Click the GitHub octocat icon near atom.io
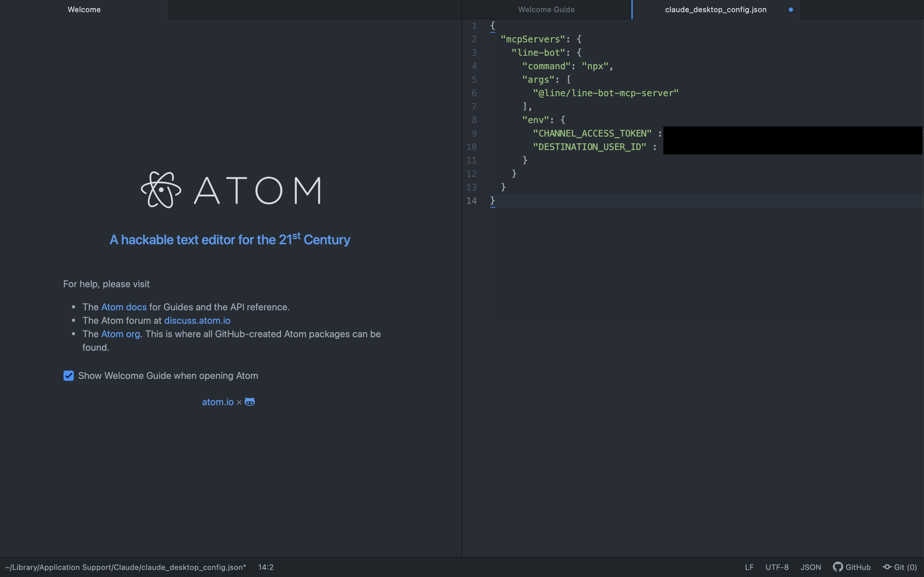 (249, 402)
